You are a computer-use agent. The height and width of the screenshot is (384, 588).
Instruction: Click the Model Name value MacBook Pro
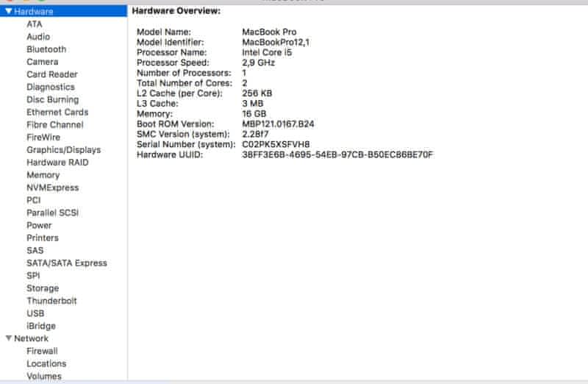pyautogui.click(x=269, y=32)
